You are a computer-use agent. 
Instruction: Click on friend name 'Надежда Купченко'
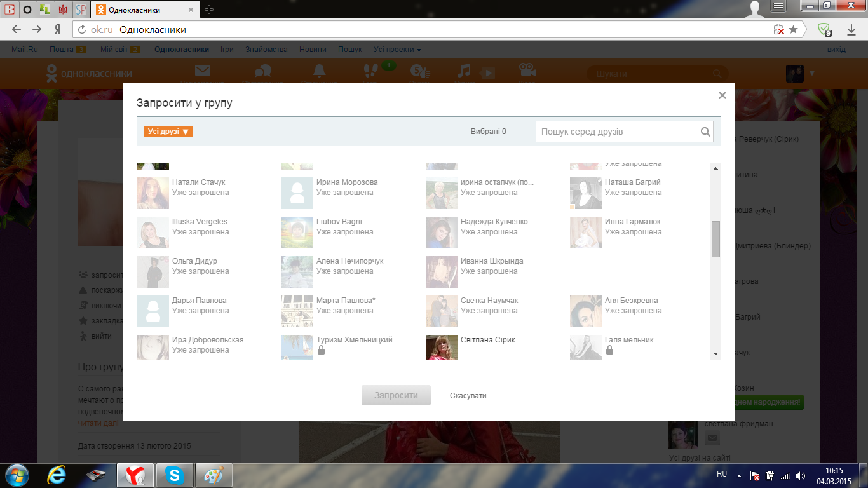click(494, 222)
